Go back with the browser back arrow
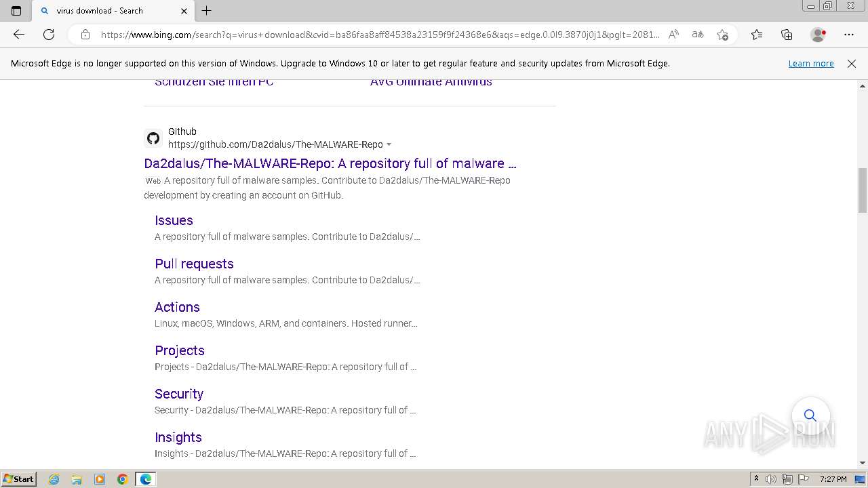The height and width of the screenshot is (488, 868). [x=19, y=35]
